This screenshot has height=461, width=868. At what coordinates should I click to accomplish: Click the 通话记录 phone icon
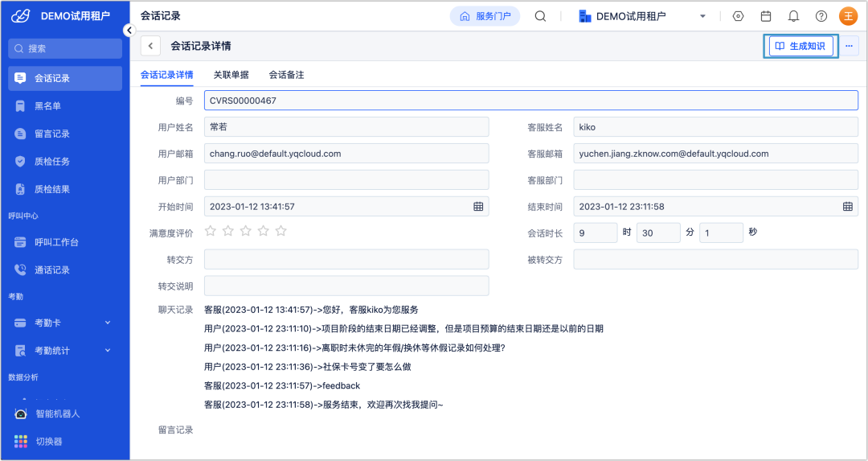click(x=20, y=270)
